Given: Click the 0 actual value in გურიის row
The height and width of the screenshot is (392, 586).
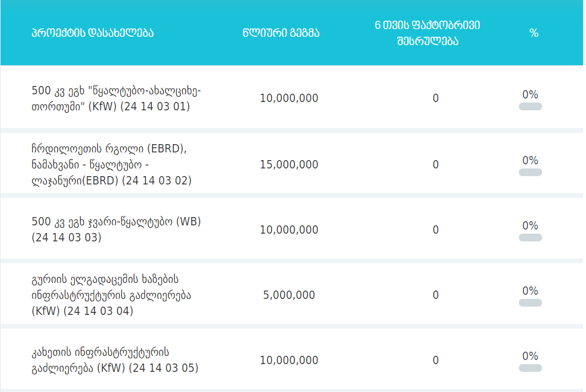Looking at the screenshot, I should click(x=436, y=295).
